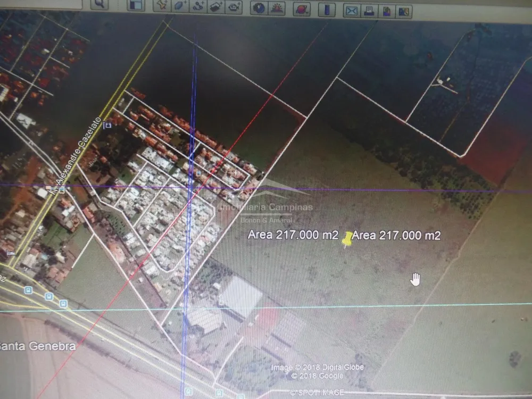Viewport: 532px width, 399px height.
Task: Click the Email envelope icon
Action: [352, 11]
